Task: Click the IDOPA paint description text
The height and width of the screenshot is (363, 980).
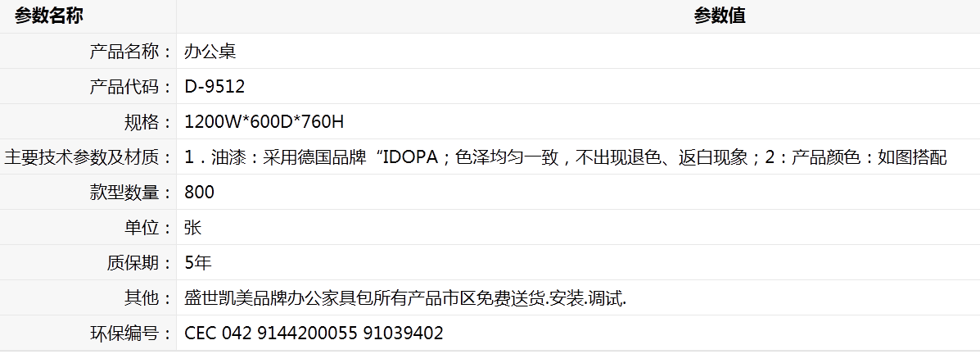Action: click(566, 157)
